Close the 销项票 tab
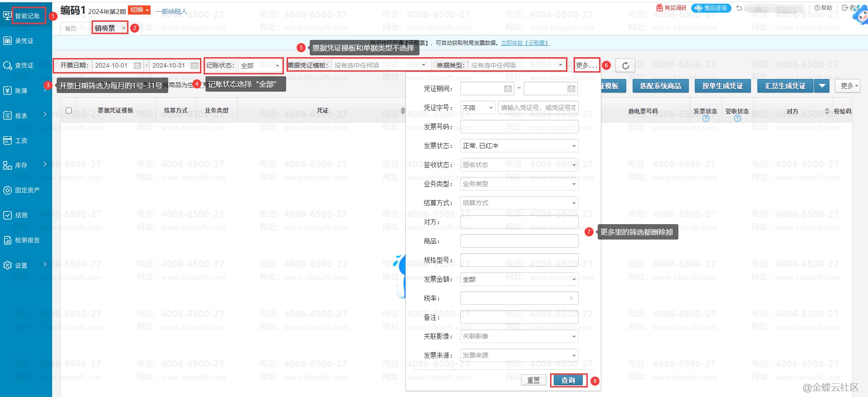The height and width of the screenshot is (397, 868). [123, 28]
